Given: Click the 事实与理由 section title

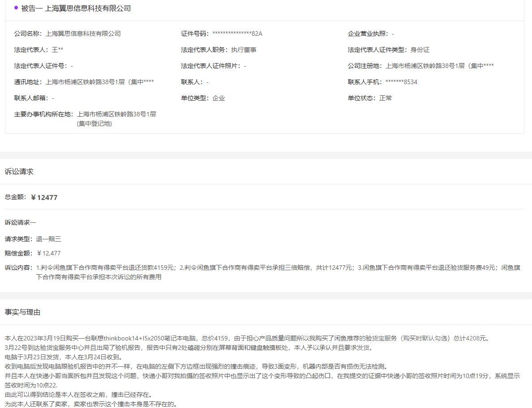Looking at the screenshot, I should pos(22,312).
